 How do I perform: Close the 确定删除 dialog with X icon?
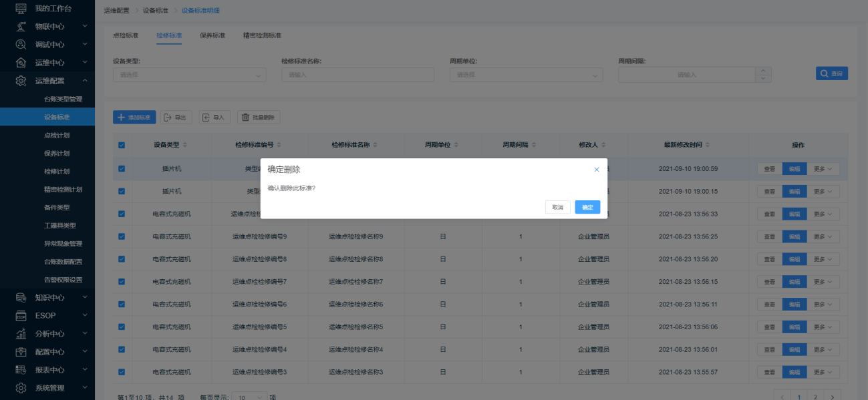[x=597, y=170]
